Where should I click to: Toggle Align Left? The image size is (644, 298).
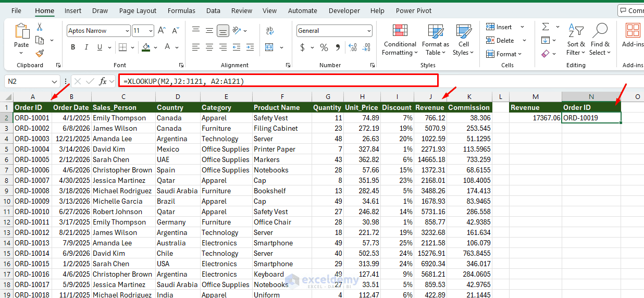196,47
